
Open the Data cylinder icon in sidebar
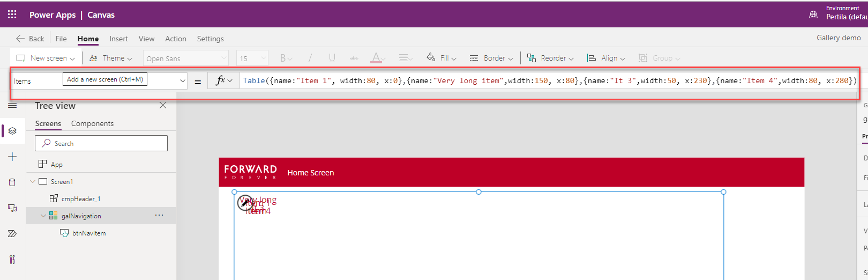click(12, 182)
